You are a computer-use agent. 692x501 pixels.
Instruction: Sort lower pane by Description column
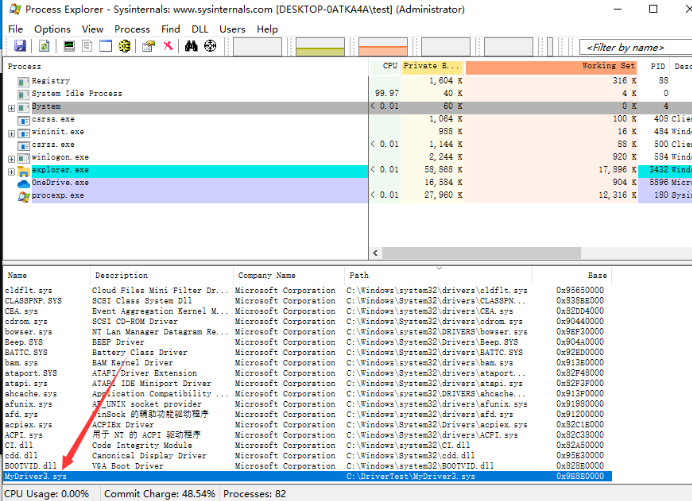point(162,275)
